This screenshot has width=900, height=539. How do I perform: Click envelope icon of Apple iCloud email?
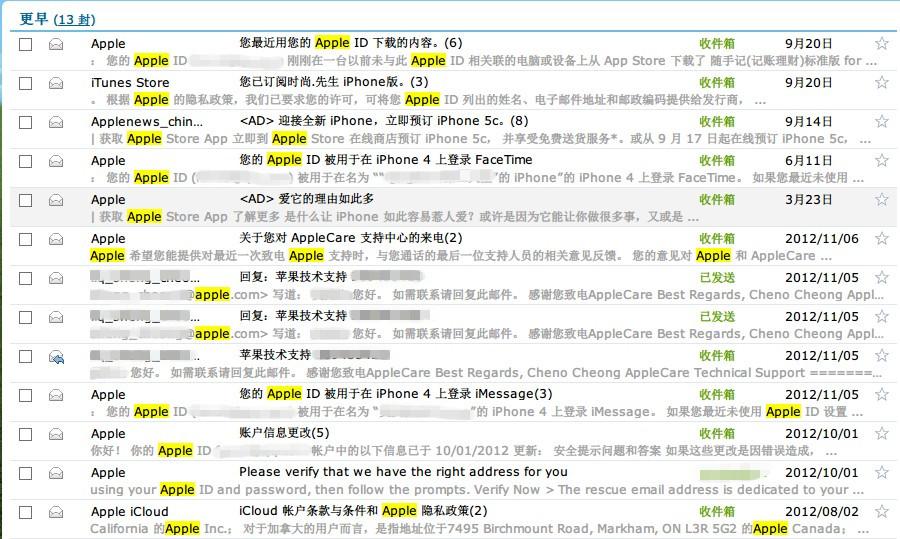(x=56, y=513)
